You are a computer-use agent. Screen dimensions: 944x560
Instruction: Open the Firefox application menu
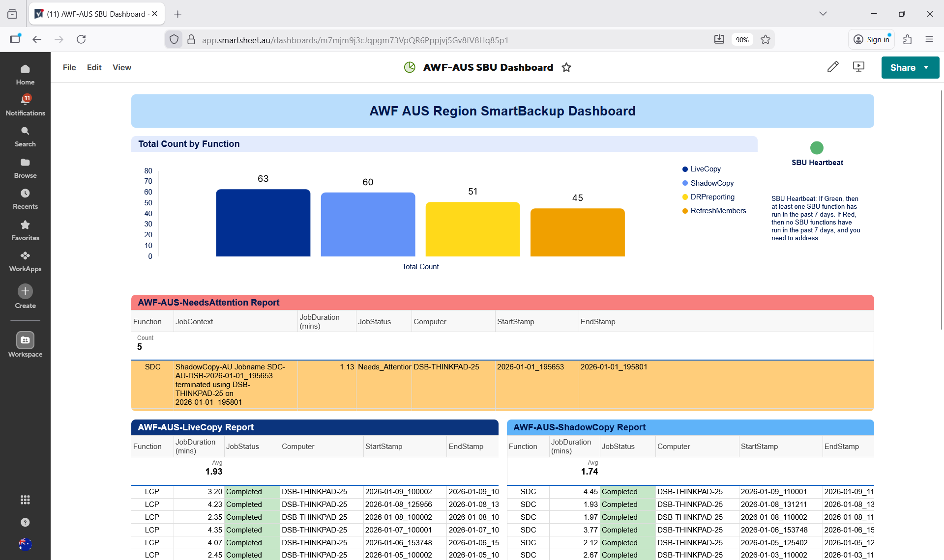pos(929,39)
